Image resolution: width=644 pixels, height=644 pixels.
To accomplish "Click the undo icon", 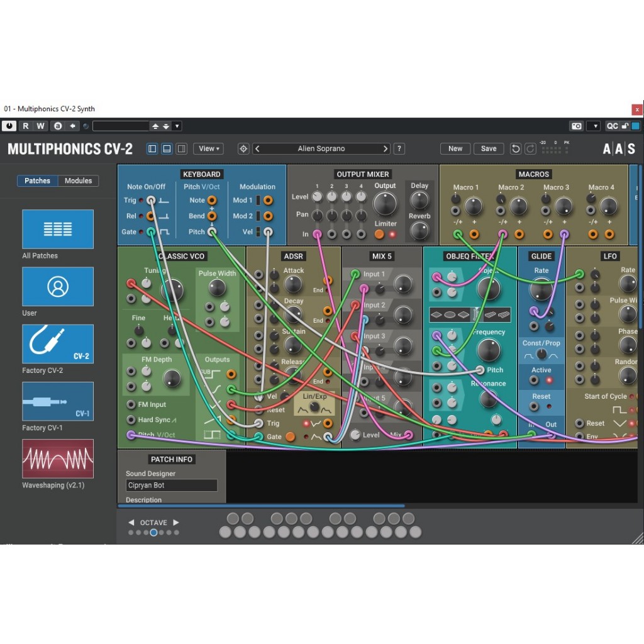I will click(516, 148).
